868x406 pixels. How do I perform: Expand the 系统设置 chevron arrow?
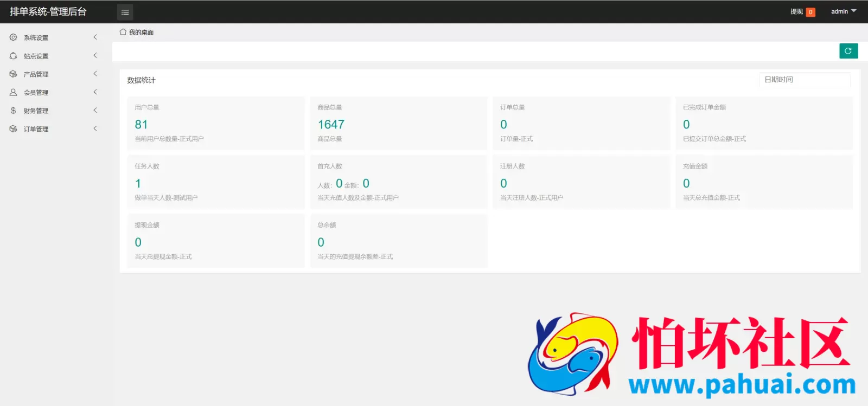pyautogui.click(x=95, y=37)
